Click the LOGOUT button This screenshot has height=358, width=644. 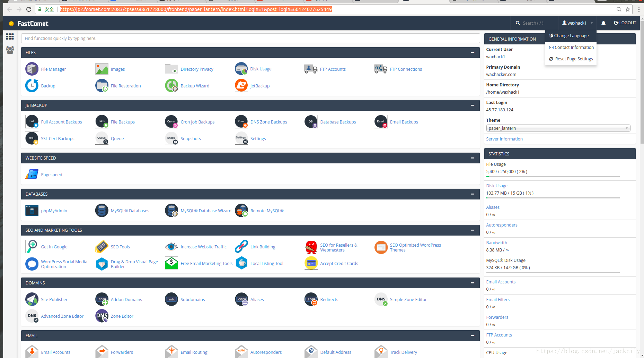(x=625, y=23)
